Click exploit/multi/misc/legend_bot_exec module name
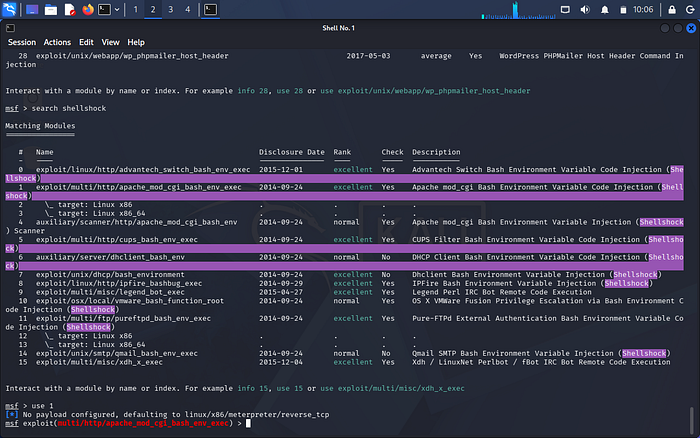The width and height of the screenshot is (700, 438). [110, 292]
